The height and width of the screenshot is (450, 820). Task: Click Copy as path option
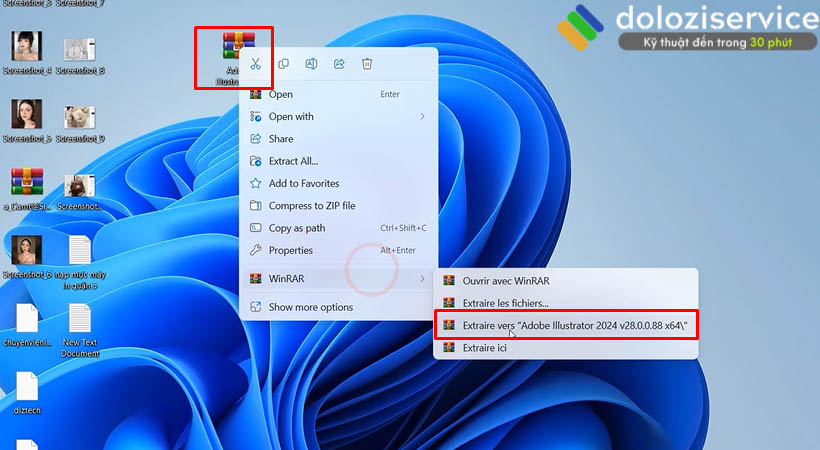[x=296, y=228]
